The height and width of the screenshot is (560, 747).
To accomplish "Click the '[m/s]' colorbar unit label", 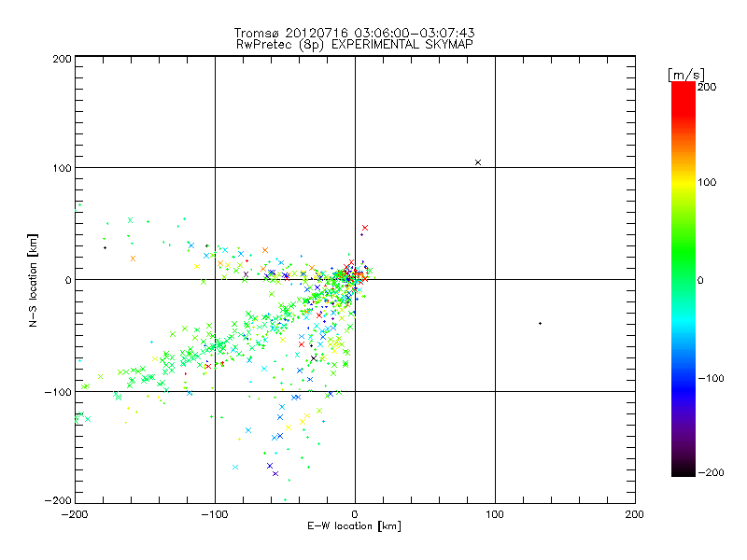I will point(686,75).
